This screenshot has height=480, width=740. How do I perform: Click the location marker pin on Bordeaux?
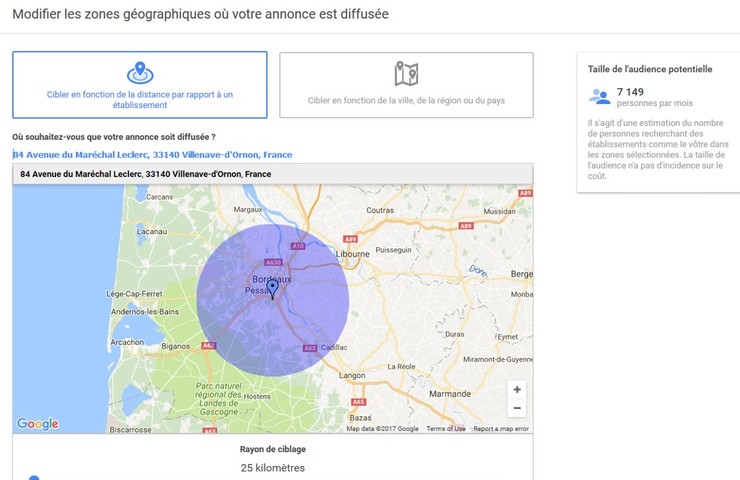pyautogui.click(x=272, y=288)
